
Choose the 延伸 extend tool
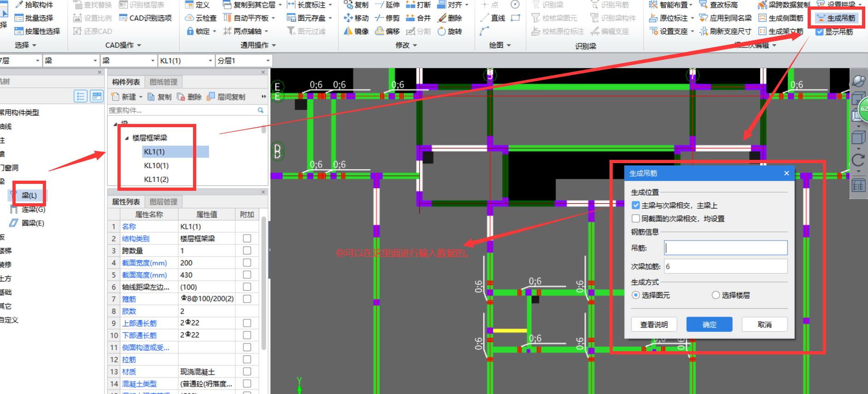(x=387, y=5)
